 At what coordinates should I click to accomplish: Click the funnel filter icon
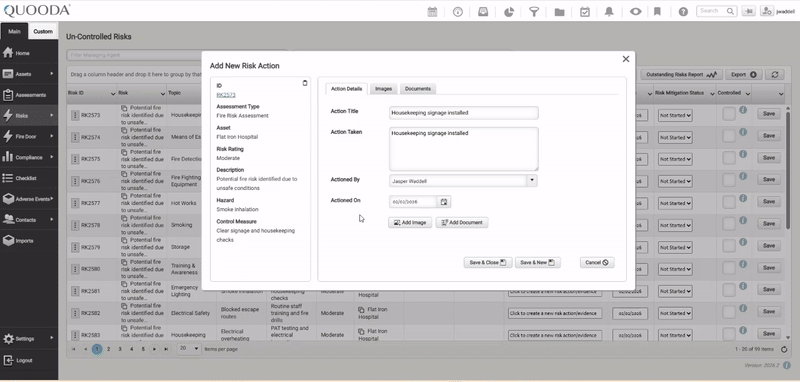pyautogui.click(x=534, y=12)
